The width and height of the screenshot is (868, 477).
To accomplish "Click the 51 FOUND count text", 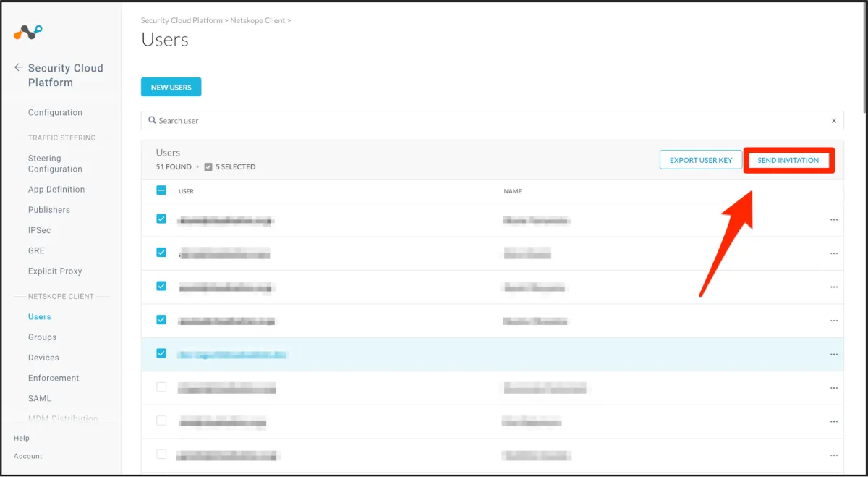I will pyautogui.click(x=174, y=166).
